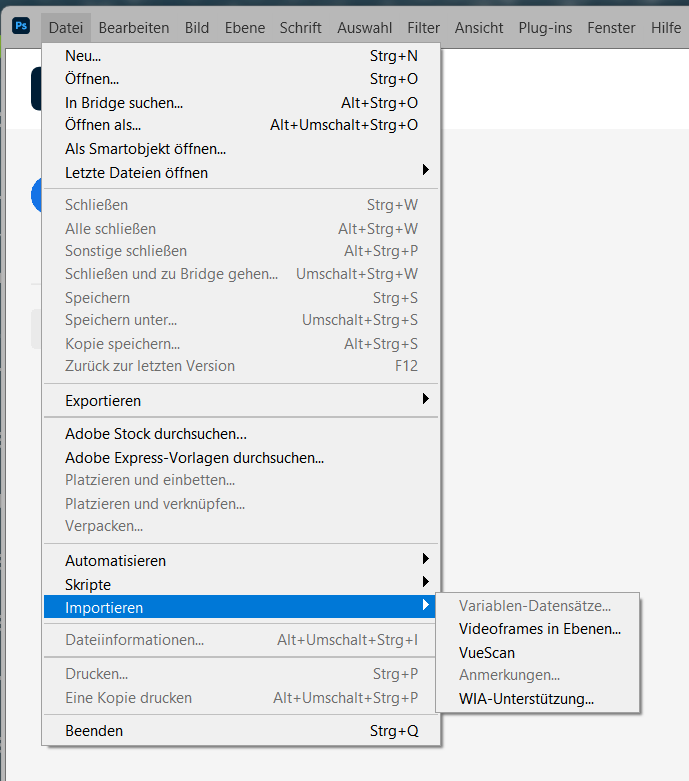This screenshot has width=689, height=781.
Task: Click Zurück zur letzten Version
Action: tap(241, 366)
